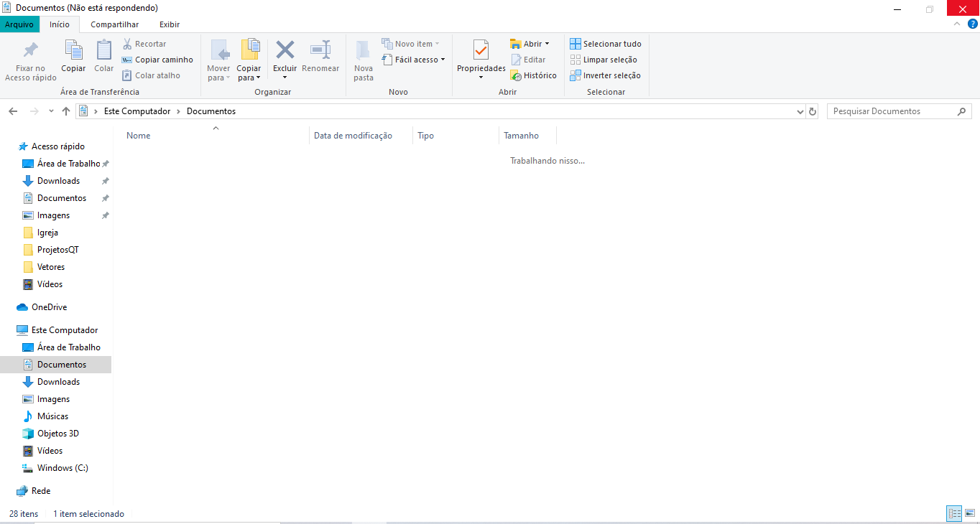980x524 pixels.
Task: Open the recent locations dropdown arrow
Action: 51,111
